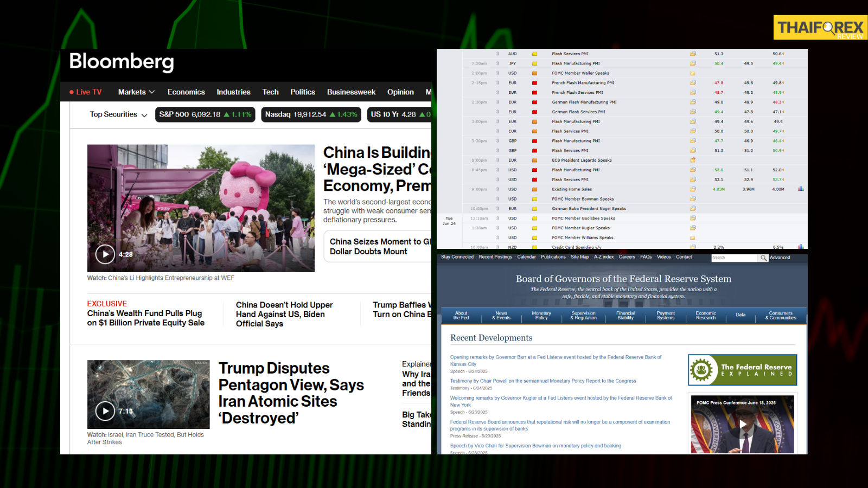868x488 pixels.
Task: Open the News & Events tab
Action: [x=501, y=316]
